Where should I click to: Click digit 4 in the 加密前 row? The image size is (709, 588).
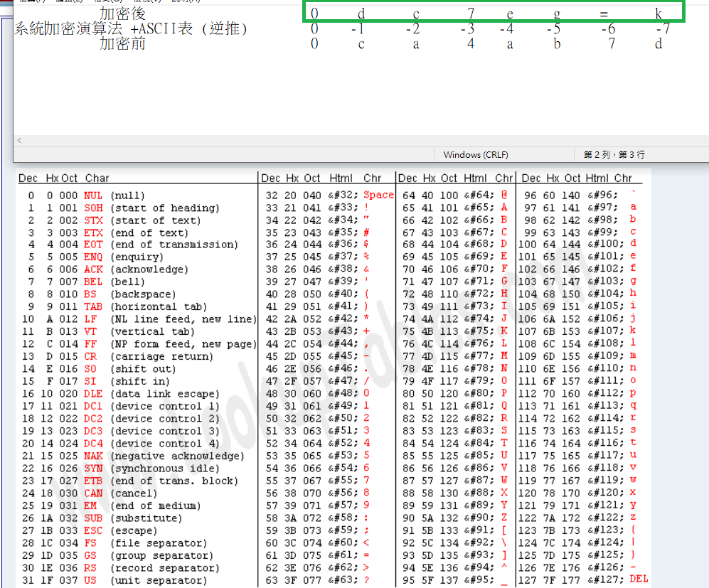tap(471, 44)
